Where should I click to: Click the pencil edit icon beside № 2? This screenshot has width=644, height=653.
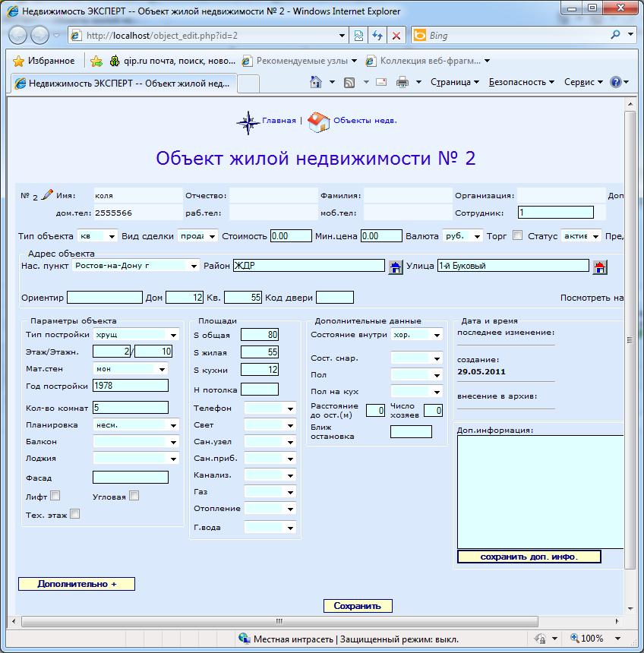(48, 194)
